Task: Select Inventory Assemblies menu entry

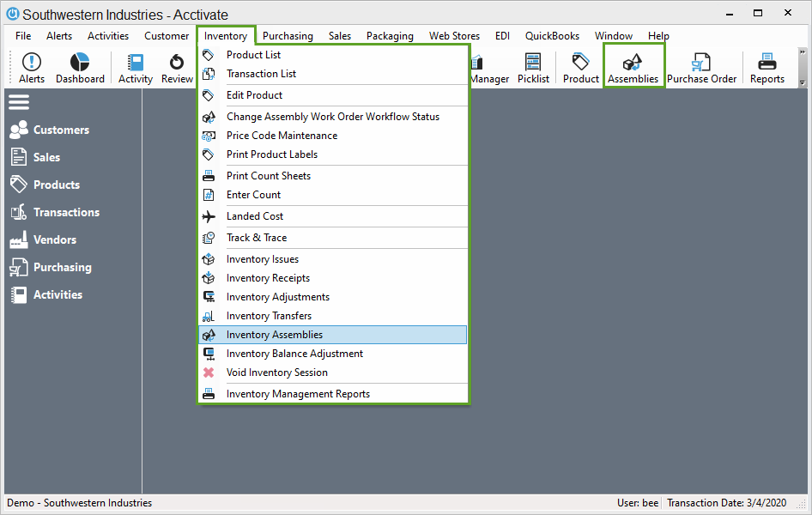Action: click(333, 335)
